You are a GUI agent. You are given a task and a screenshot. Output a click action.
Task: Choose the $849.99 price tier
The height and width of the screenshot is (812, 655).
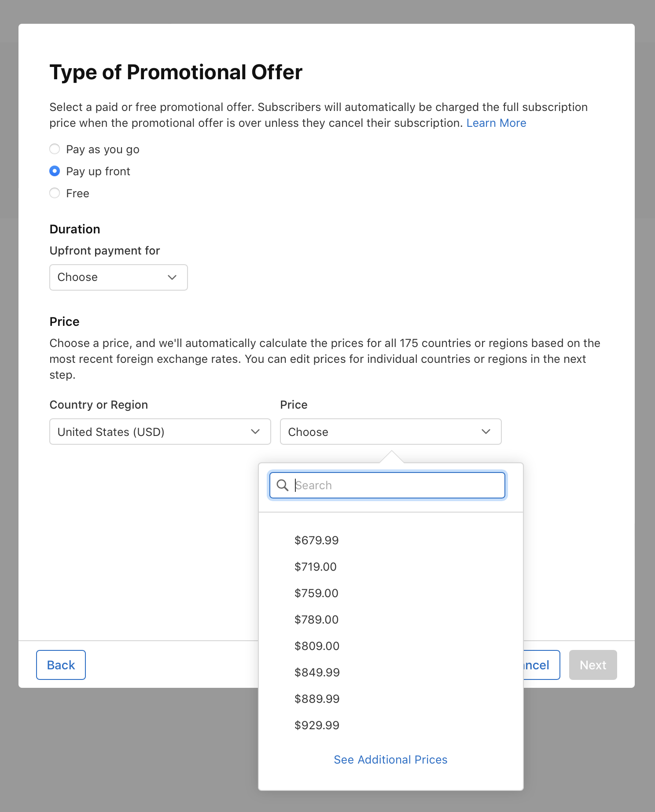tap(317, 672)
